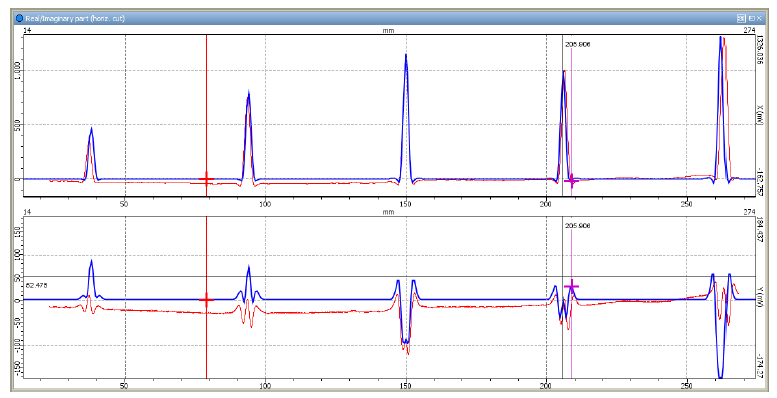The width and height of the screenshot is (777, 398).
Task: Click the tile-window icon in the title bar
Action: coord(741,18)
